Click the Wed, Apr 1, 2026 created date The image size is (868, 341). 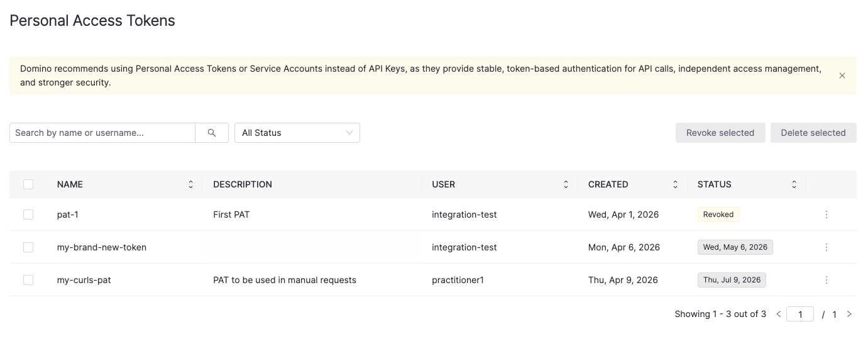click(x=624, y=215)
